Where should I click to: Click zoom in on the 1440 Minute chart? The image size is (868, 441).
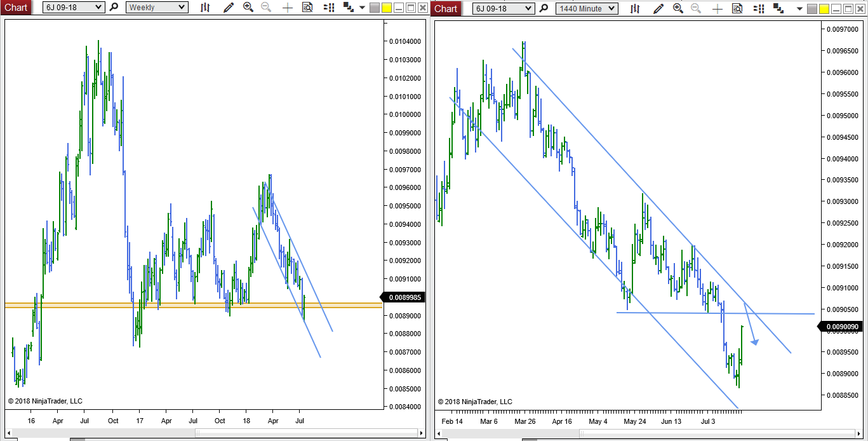(x=678, y=8)
